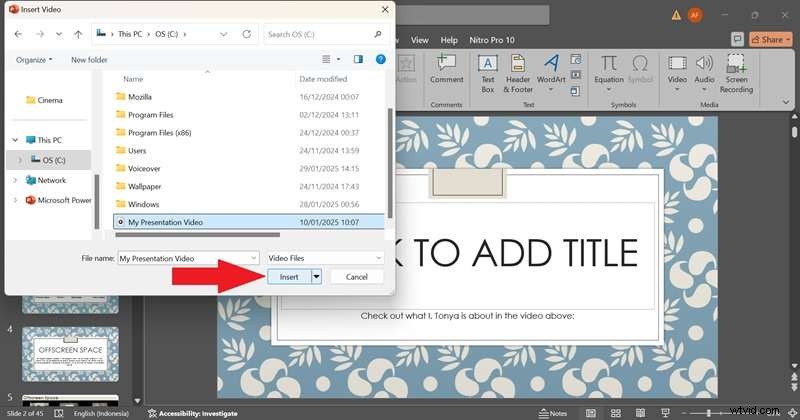Go back in Insert Video dialog
800x420 pixels.
(18, 34)
